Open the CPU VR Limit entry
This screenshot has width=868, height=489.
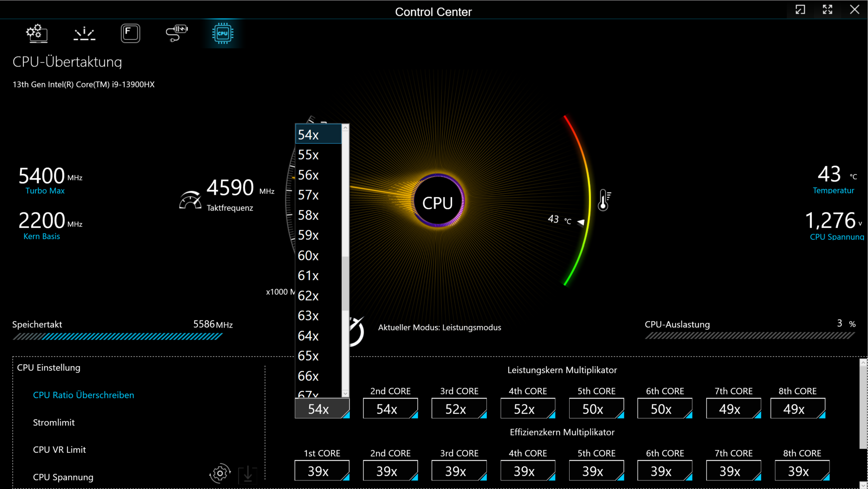click(x=59, y=450)
